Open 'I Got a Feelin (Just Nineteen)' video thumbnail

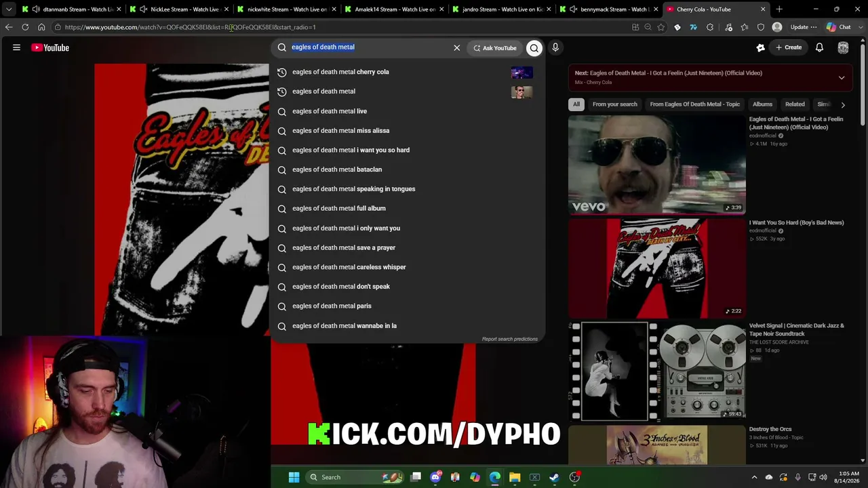657,165
